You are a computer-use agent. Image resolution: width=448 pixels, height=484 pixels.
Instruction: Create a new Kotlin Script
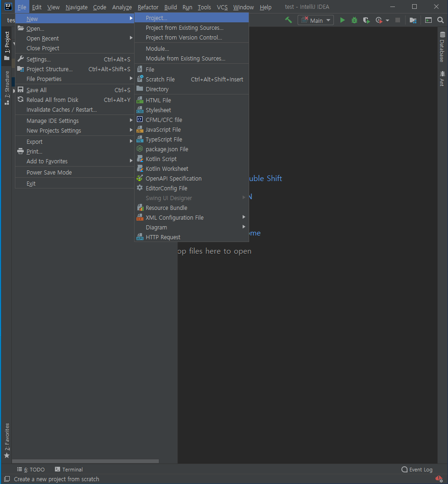coord(191,159)
